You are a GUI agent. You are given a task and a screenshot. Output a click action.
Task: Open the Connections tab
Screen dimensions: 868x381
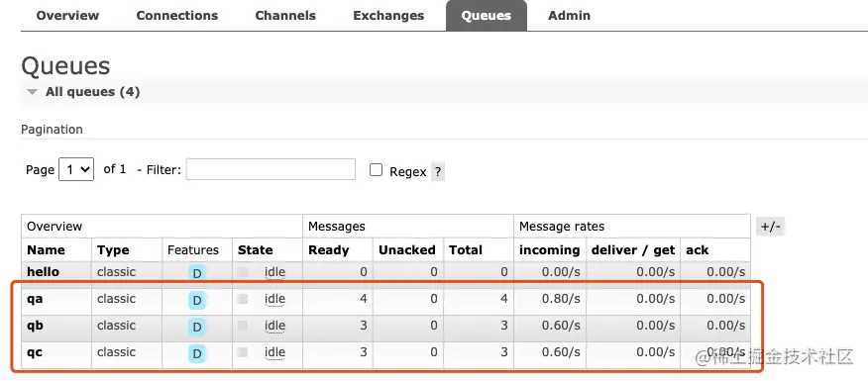tap(177, 16)
